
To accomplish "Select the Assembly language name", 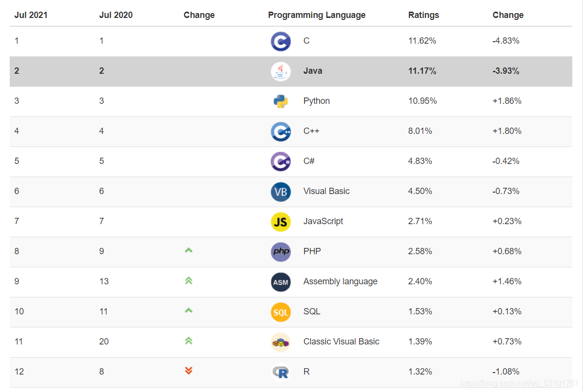I will [340, 281].
